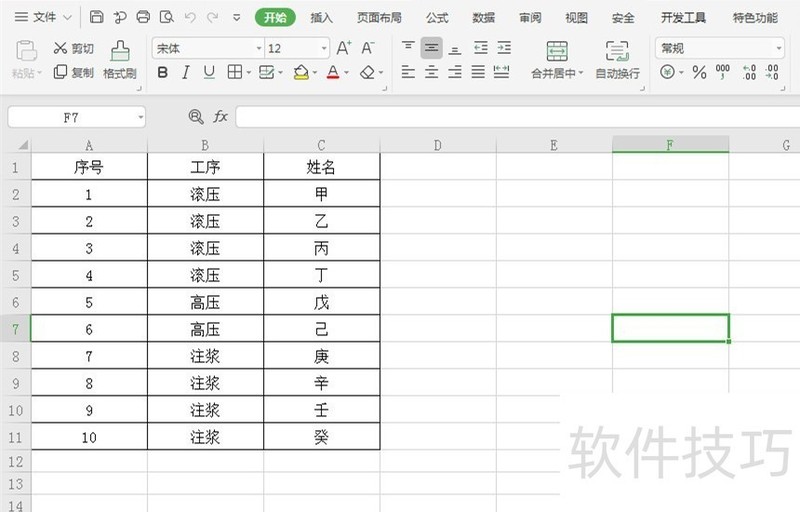800x512 pixels.
Task: Align text to top of cell
Action: coord(408,48)
